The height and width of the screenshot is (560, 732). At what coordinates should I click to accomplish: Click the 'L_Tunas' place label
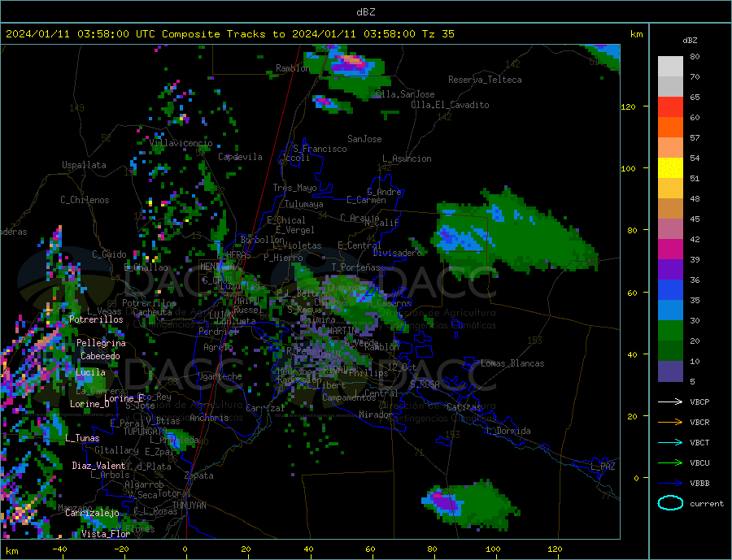coord(82,438)
